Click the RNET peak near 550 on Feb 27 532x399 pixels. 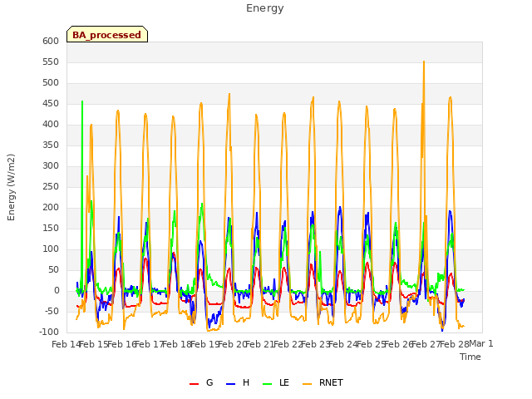pyautogui.click(x=424, y=62)
